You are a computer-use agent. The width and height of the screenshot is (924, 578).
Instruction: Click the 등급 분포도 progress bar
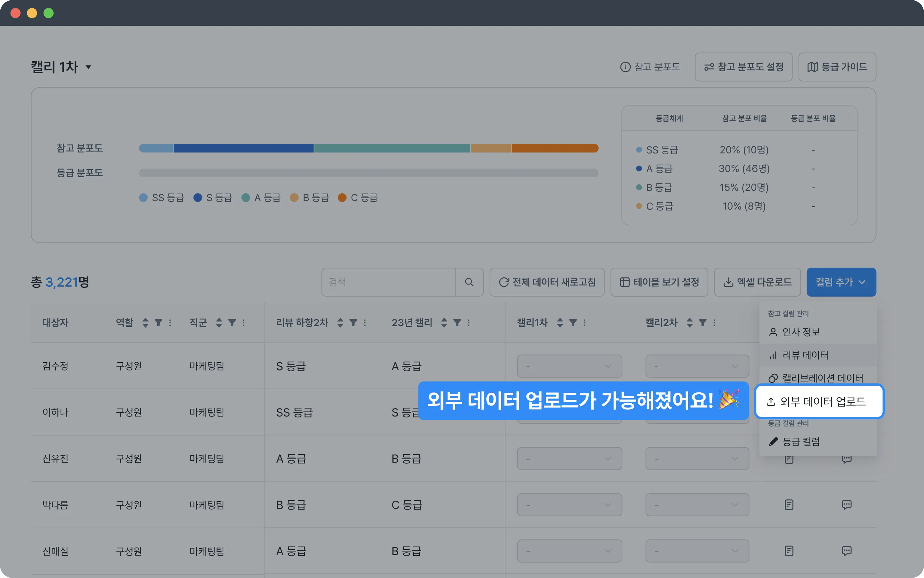coord(368,173)
